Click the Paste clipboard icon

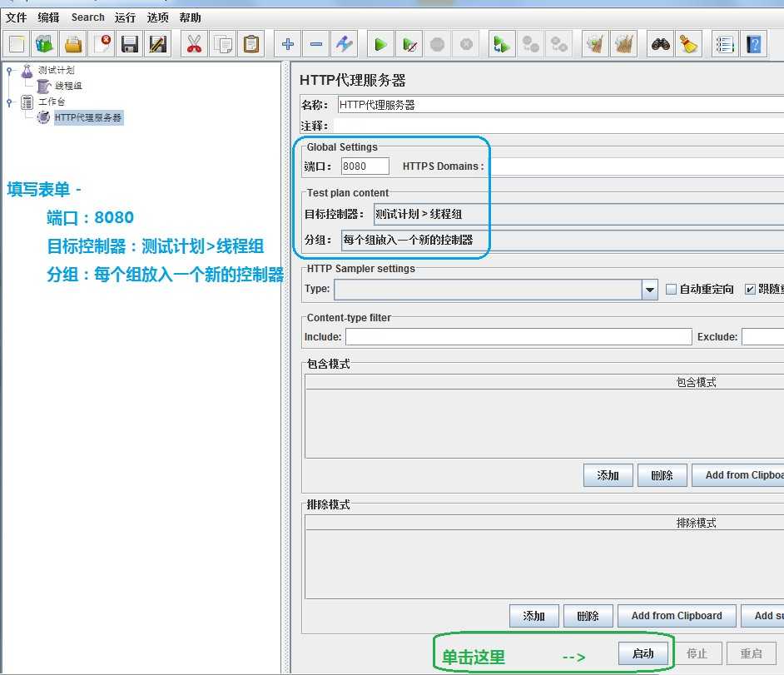[x=251, y=44]
